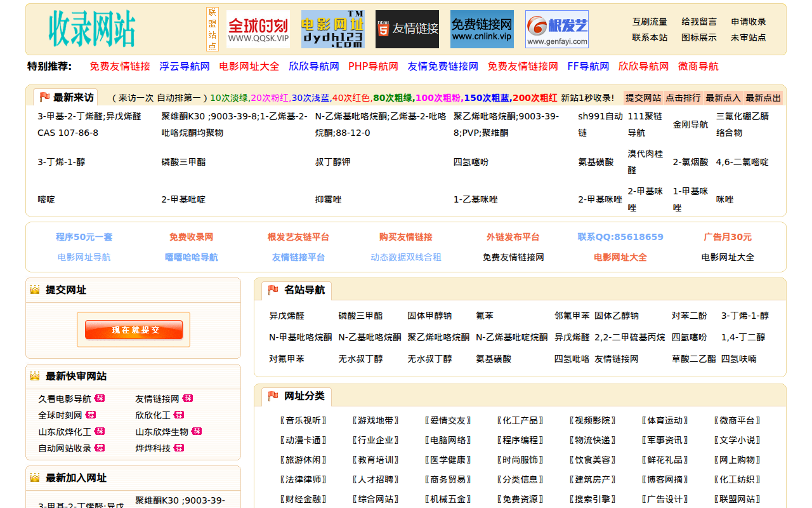This screenshot has width=812, height=508.
Task: Open 申请收录 in the top menu
Action: pyautogui.click(x=748, y=22)
